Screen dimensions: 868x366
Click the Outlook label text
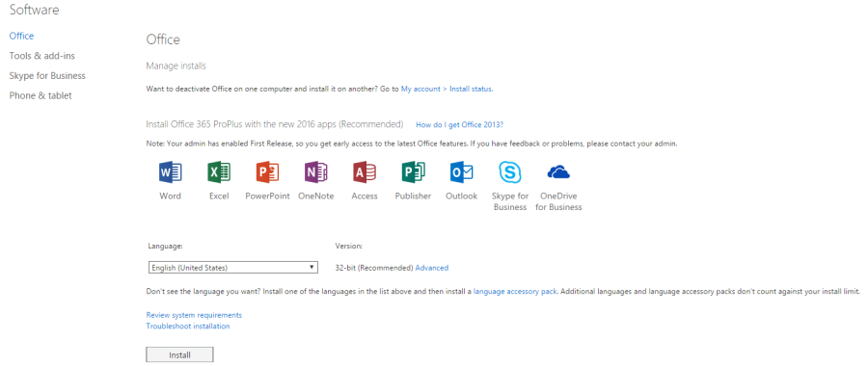[x=462, y=196]
